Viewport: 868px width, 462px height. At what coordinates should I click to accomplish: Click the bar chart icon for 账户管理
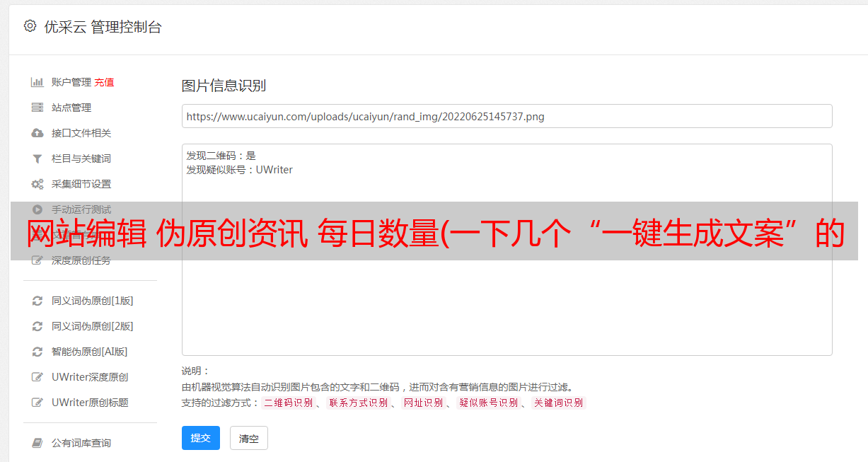37,82
